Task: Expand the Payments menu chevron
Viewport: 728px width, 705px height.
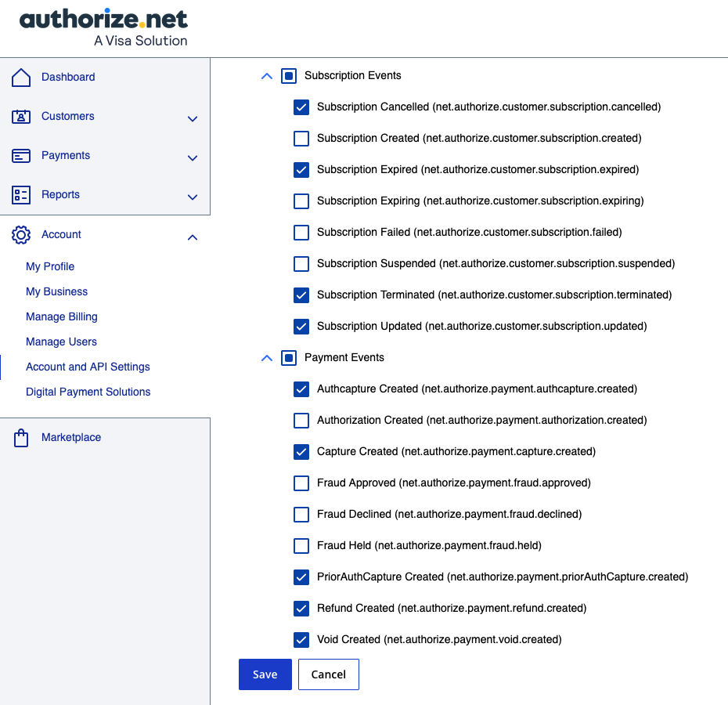Action: (x=193, y=158)
